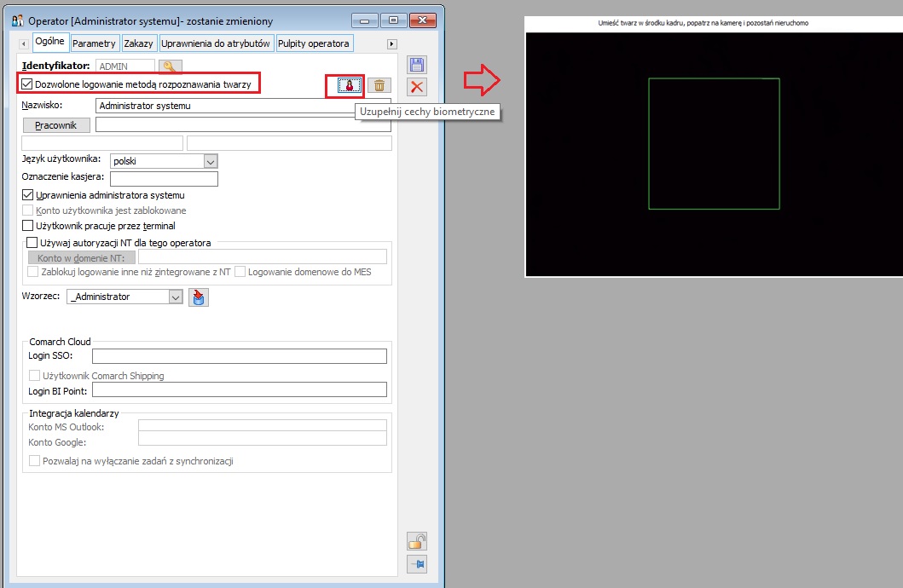
Task: Click the Login SSO field
Action: (x=240, y=356)
